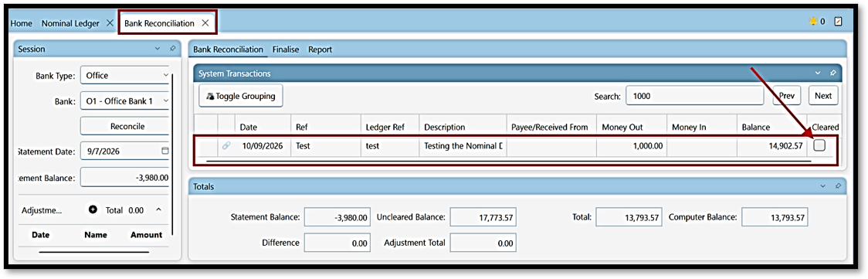Image resolution: width=868 pixels, height=279 pixels.
Task: Open the Bank O1 - Office Bank 1 dropdown
Action: point(124,100)
